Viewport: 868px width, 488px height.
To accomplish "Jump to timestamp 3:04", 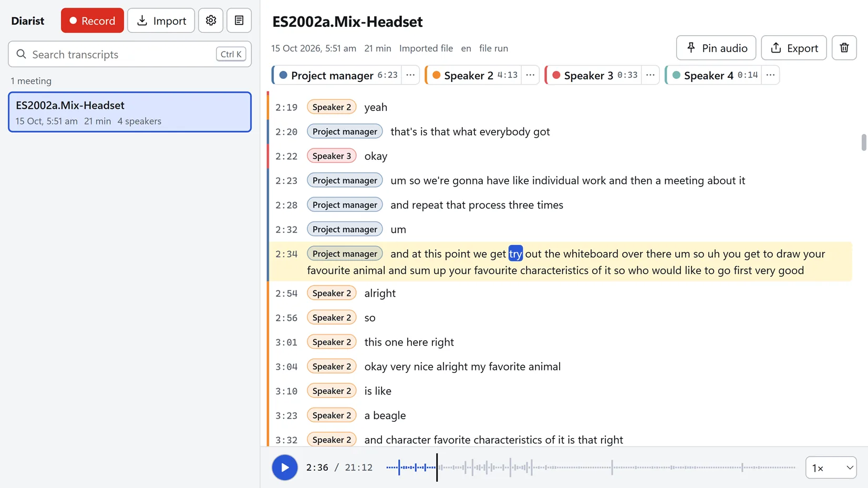I will tap(286, 367).
